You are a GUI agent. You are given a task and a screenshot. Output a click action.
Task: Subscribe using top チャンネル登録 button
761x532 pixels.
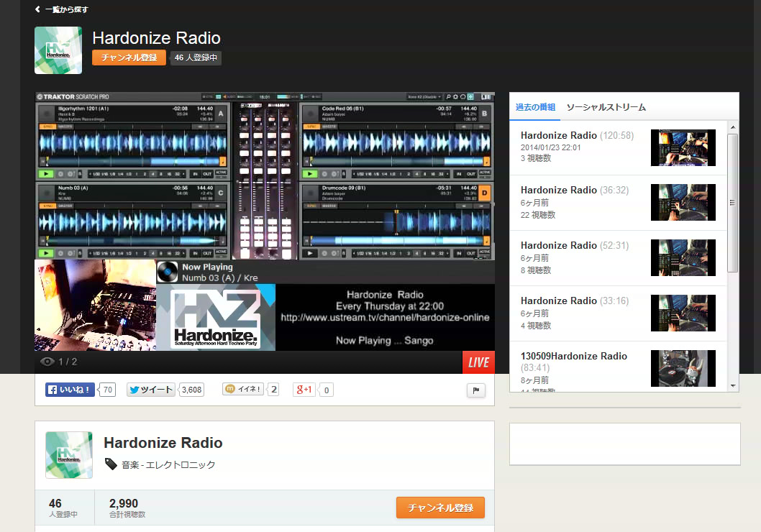pyautogui.click(x=129, y=58)
